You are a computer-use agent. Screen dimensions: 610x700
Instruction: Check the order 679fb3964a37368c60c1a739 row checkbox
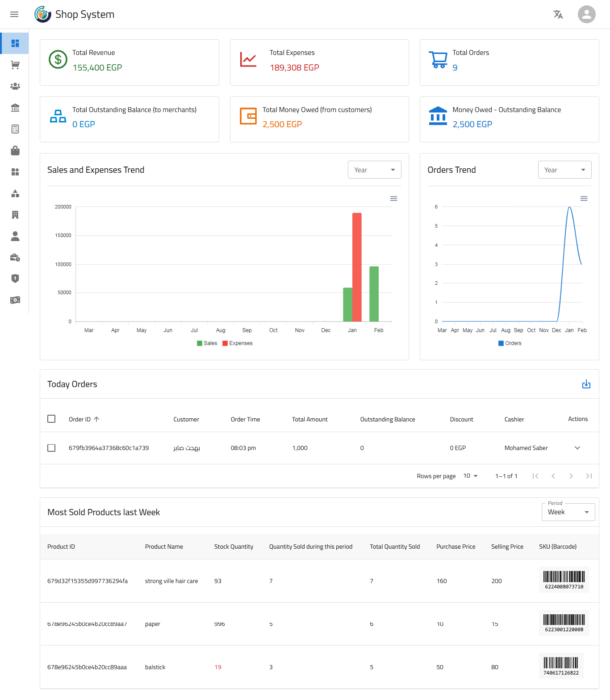pos(51,448)
